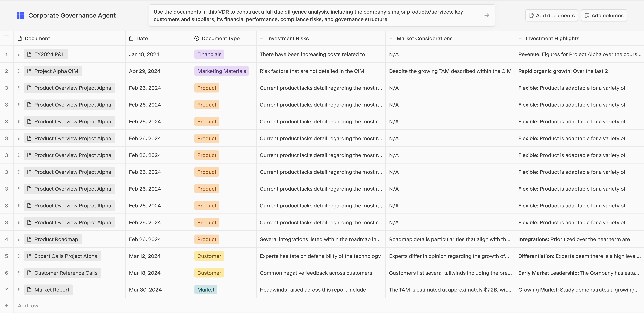Viewport: 644px width, 313px height.
Task: Click the Add documents button
Action: click(551, 15)
